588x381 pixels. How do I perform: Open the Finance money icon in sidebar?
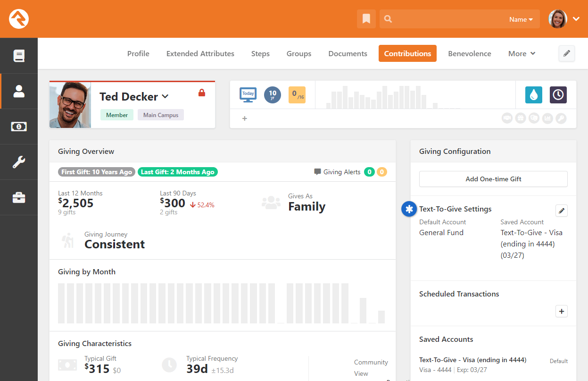click(19, 127)
